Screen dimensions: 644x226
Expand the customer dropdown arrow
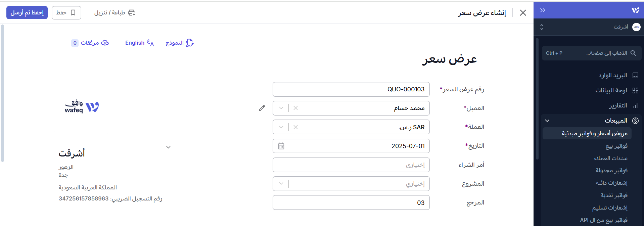click(x=281, y=108)
